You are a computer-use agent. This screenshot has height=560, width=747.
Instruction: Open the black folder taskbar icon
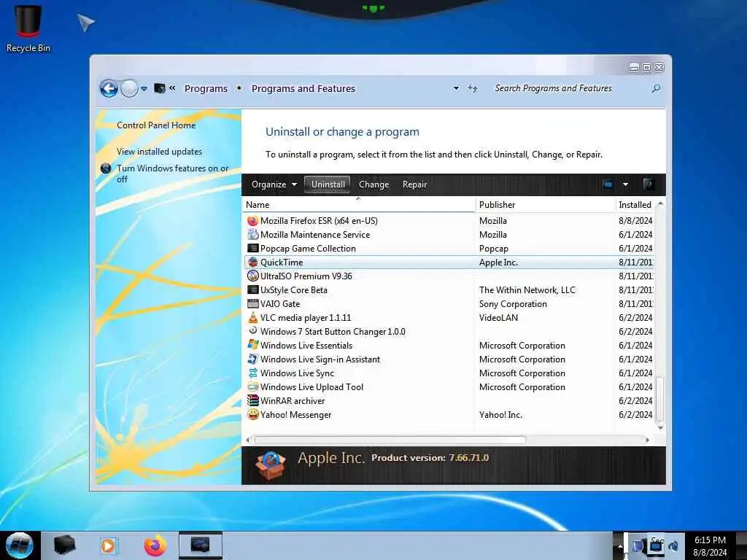[64, 545]
